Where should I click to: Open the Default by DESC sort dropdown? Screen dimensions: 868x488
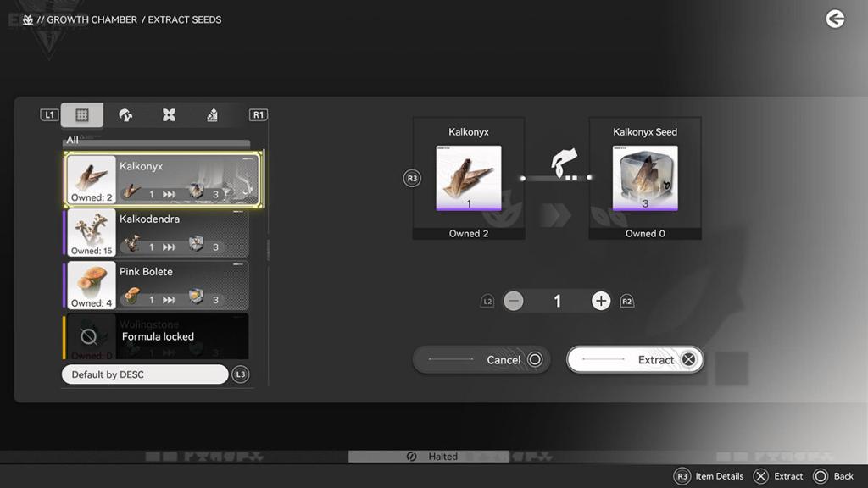pos(145,374)
